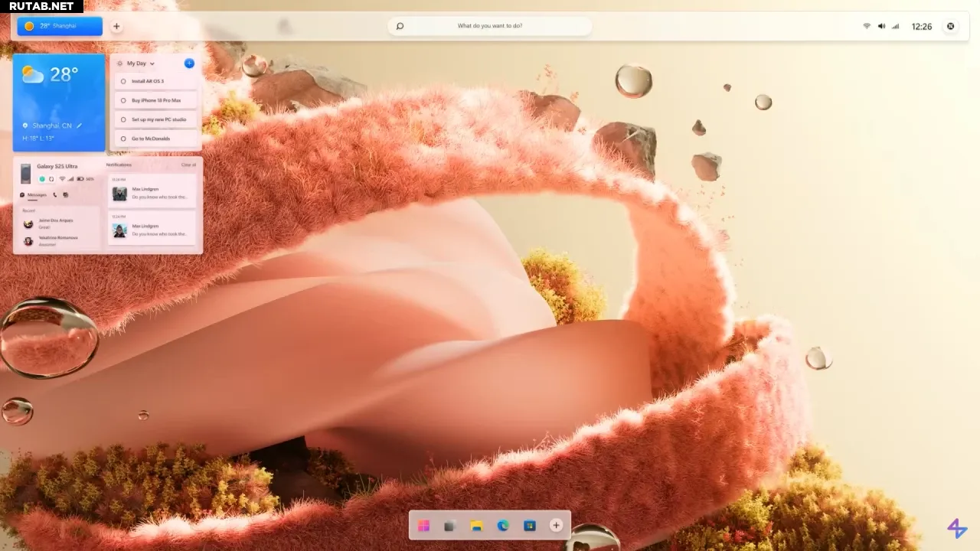Open the Start menu from the dock
The image size is (980, 551).
(x=423, y=526)
